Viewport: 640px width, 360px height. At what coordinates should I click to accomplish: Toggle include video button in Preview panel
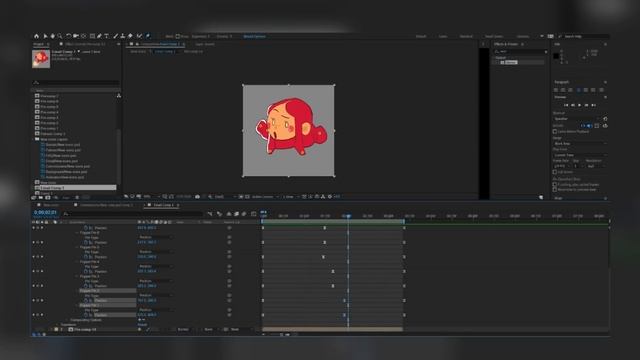pos(583,126)
